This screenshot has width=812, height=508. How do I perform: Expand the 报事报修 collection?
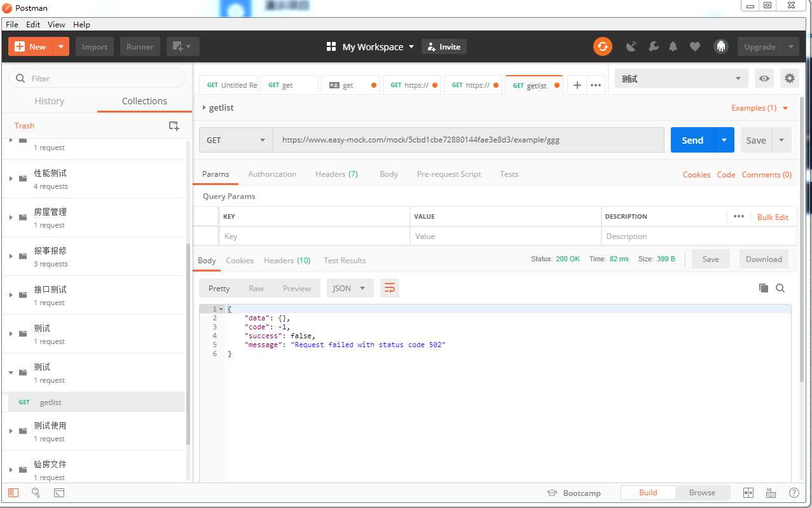click(x=11, y=256)
